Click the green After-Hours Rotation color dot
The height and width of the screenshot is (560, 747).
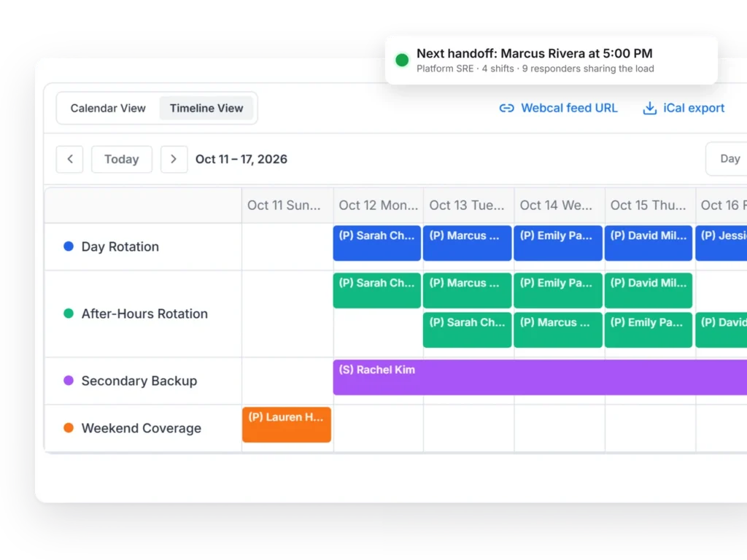(x=69, y=314)
